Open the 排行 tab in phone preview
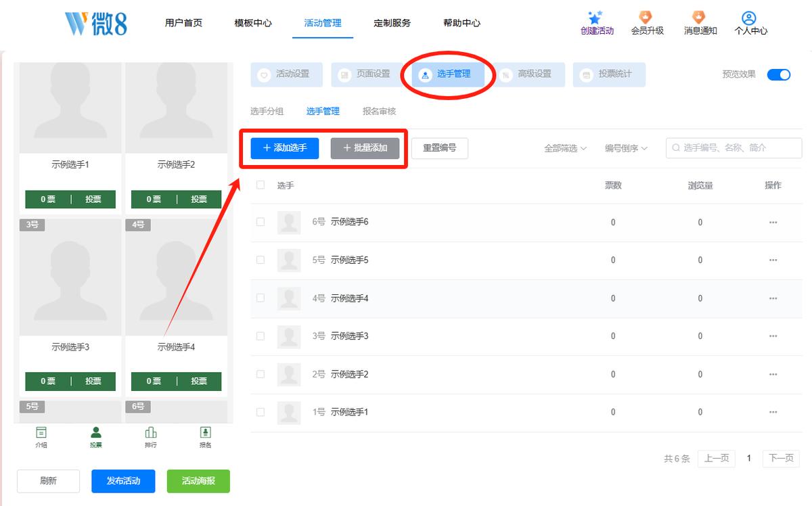Viewport: 812px width, 506px height. (x=151, y=437)
